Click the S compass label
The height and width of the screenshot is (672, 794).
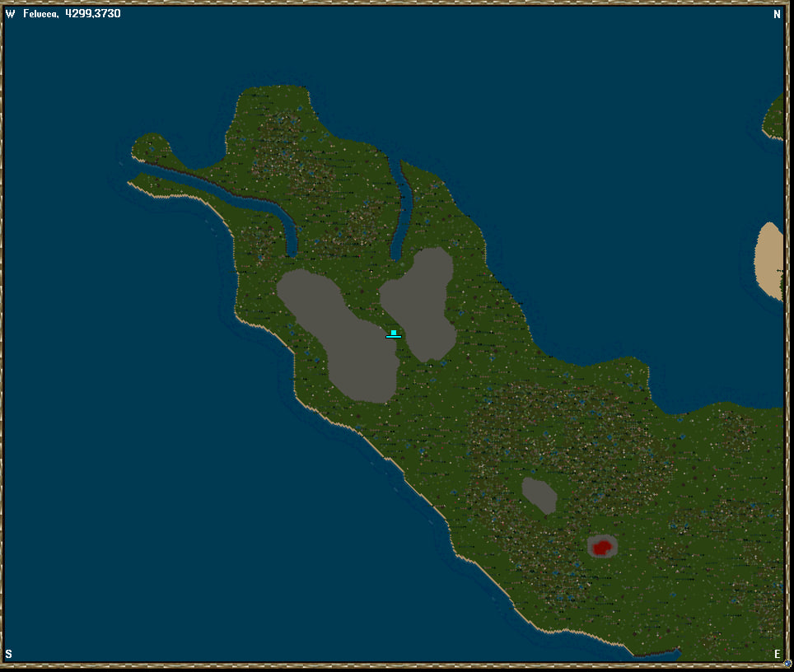[x=9, y=655]
